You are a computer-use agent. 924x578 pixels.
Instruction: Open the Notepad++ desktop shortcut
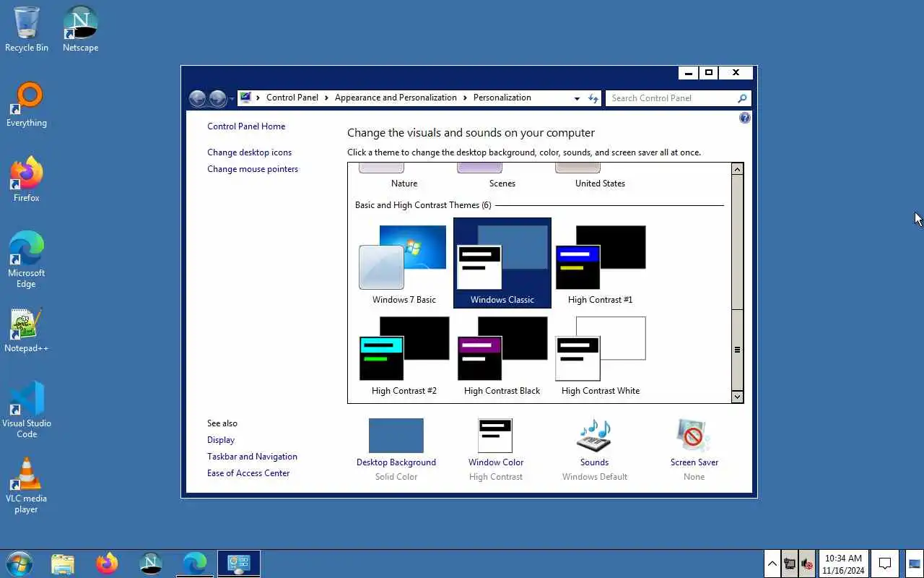click(x=27, y=330)
